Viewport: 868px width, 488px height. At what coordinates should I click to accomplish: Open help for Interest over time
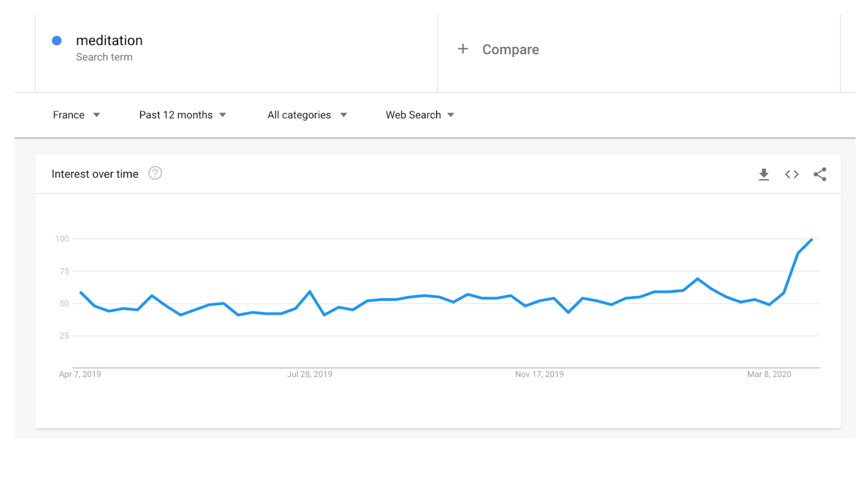(155, 174)
